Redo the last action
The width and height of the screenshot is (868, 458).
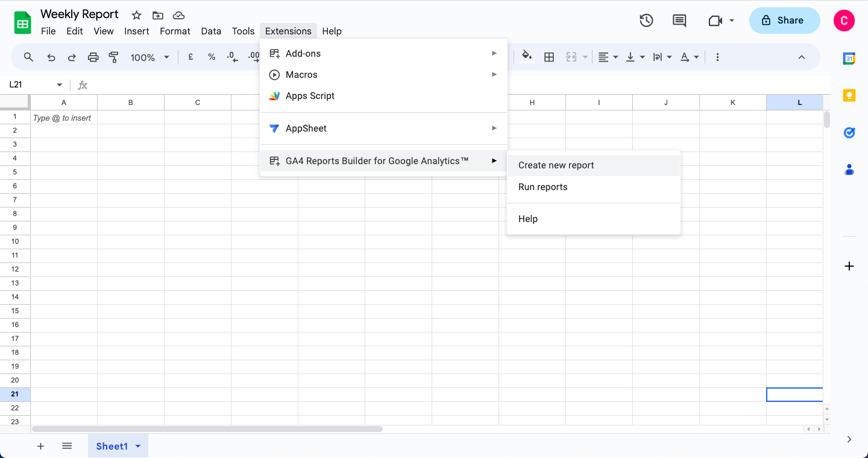72,57
